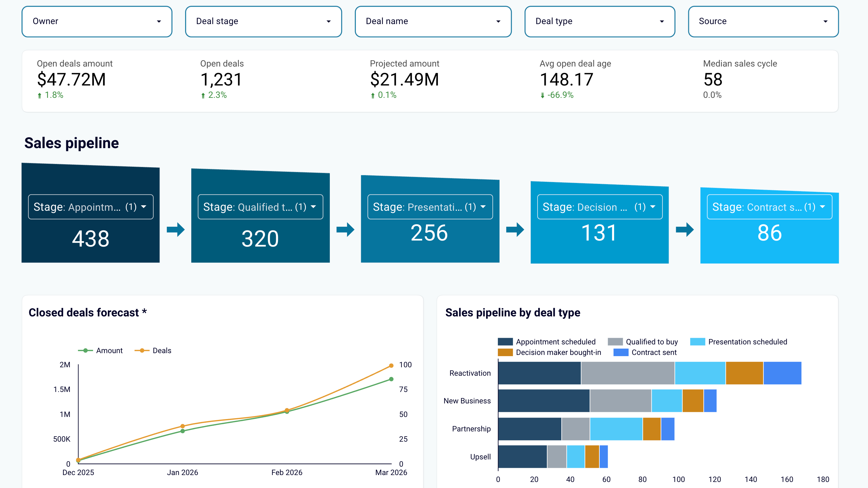Click the Avg open deal age down-arrow
Image resolution: width=868 pixels, height=488 pixels.
point(542,96)
